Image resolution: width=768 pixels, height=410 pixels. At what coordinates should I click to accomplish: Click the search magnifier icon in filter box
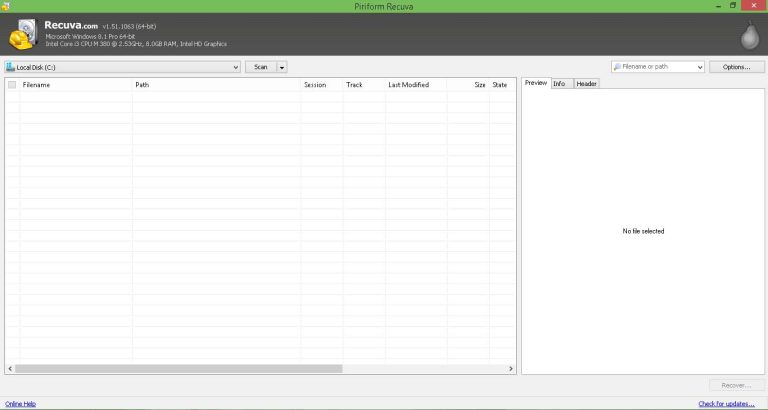[617, 67]
